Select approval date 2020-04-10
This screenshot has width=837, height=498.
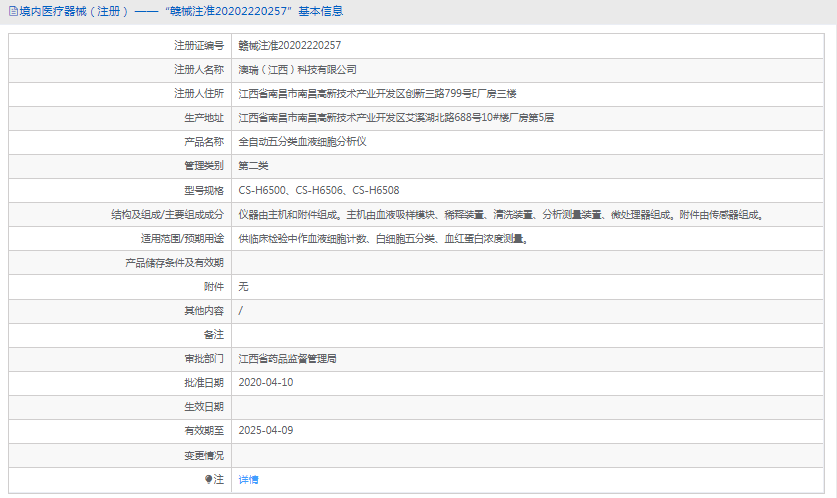266,382
